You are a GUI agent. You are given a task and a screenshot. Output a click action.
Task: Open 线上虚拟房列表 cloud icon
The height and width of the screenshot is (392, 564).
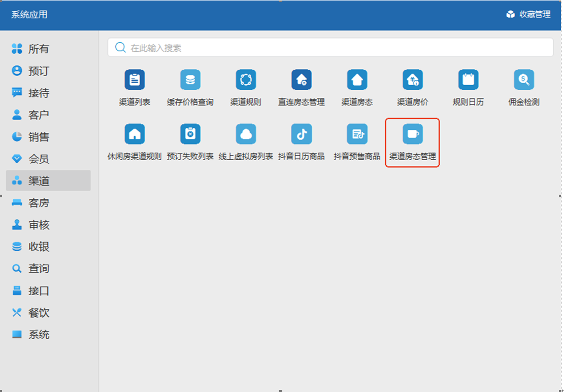pos(246,134)
